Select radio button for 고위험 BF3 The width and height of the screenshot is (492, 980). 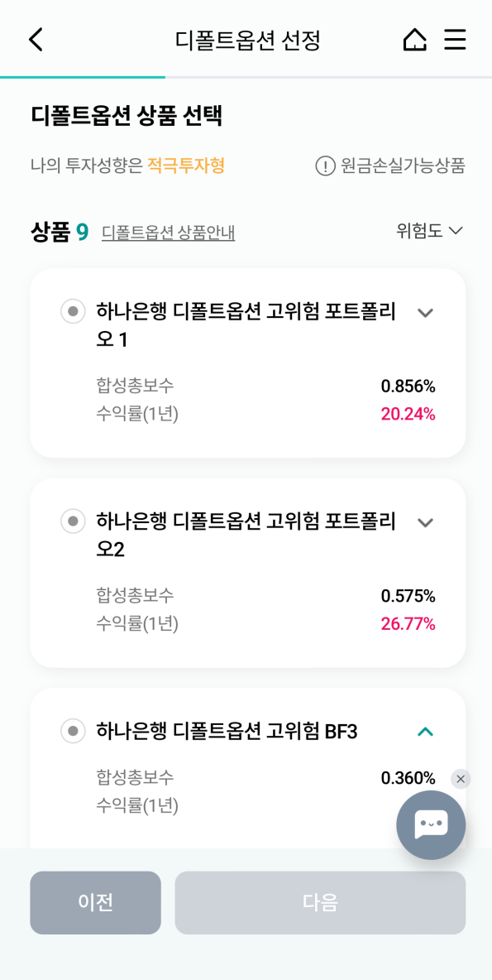73,731
